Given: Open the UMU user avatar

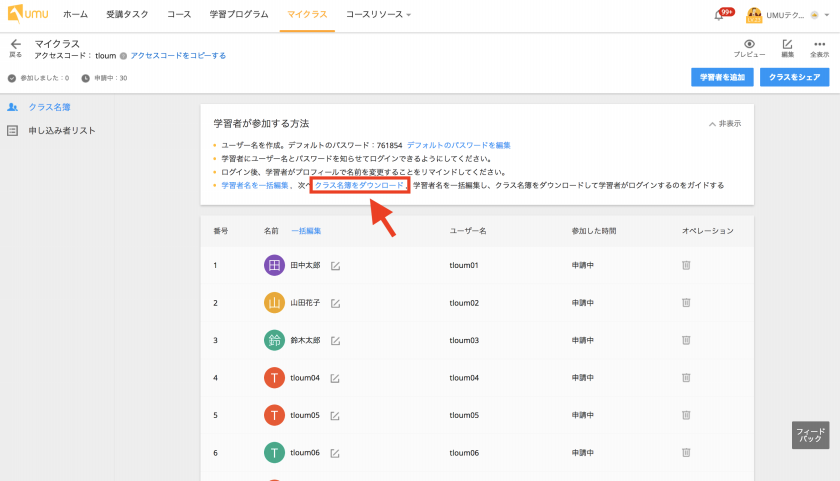Looking at the screenshot, I should (754, 15).
